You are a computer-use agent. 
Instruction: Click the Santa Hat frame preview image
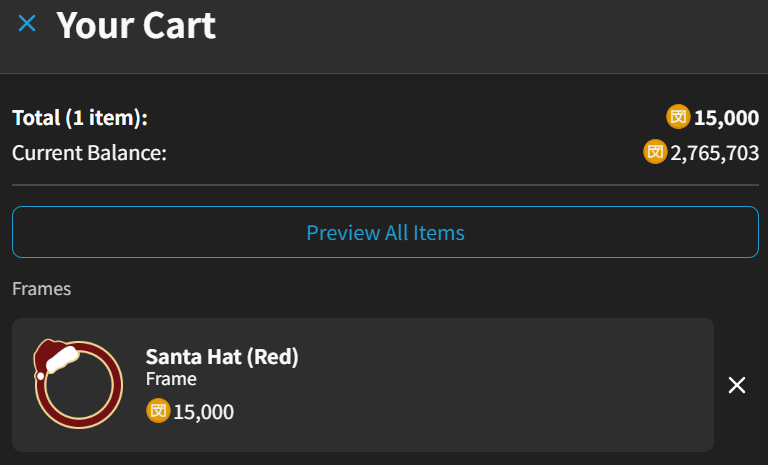tap(77, 385)
